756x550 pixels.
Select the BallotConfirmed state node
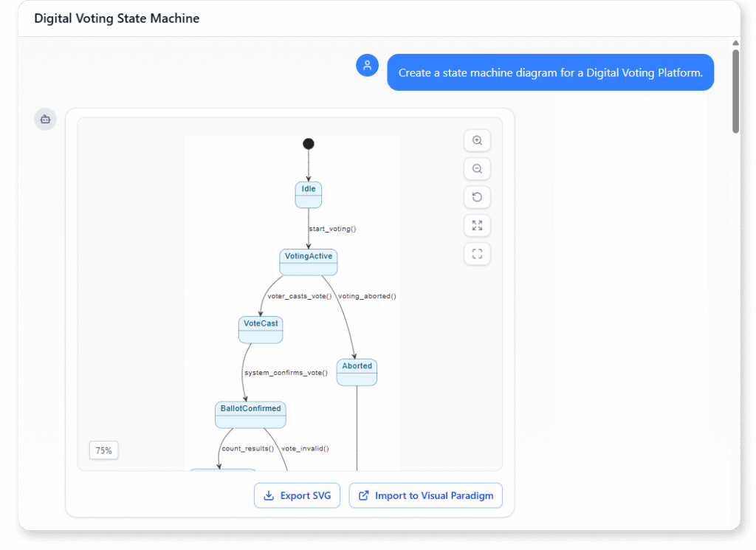(x=250, y=414)
